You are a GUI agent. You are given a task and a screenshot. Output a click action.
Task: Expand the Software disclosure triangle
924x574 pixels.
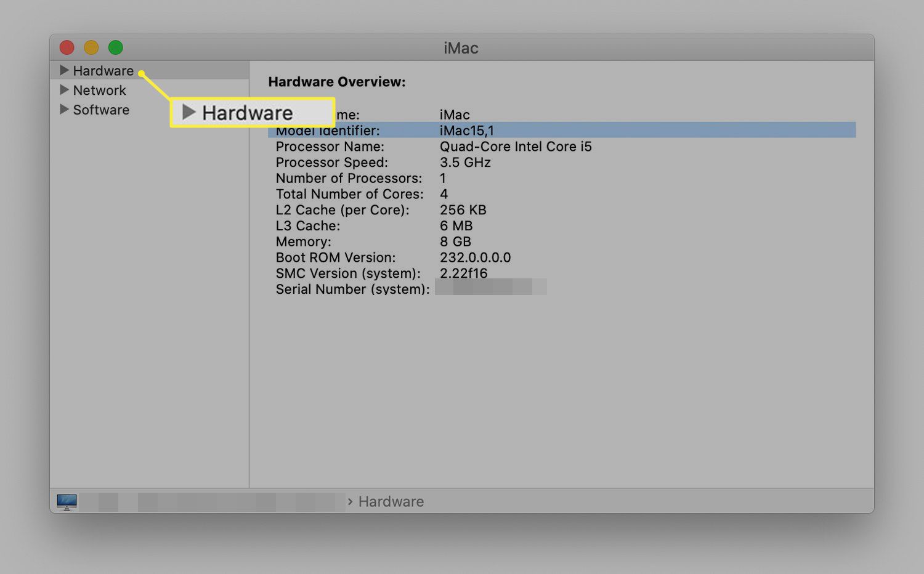pyautogui.click(x=64, y=110)
